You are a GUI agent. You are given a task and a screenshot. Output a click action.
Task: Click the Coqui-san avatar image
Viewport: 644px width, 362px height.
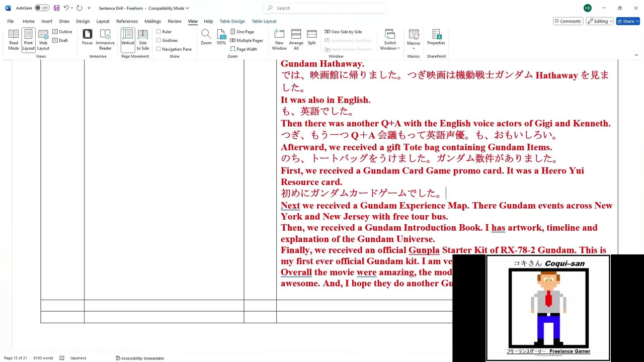(x=548, y=308)
